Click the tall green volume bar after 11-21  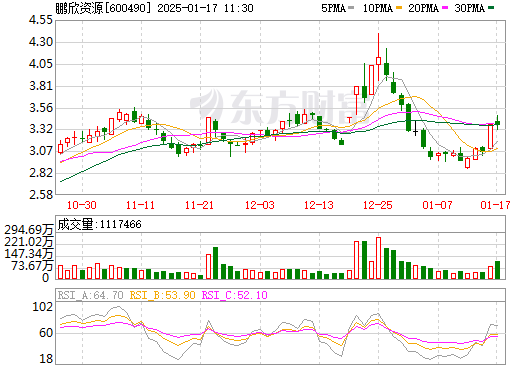pyautogui.click(x=215, y=263)
